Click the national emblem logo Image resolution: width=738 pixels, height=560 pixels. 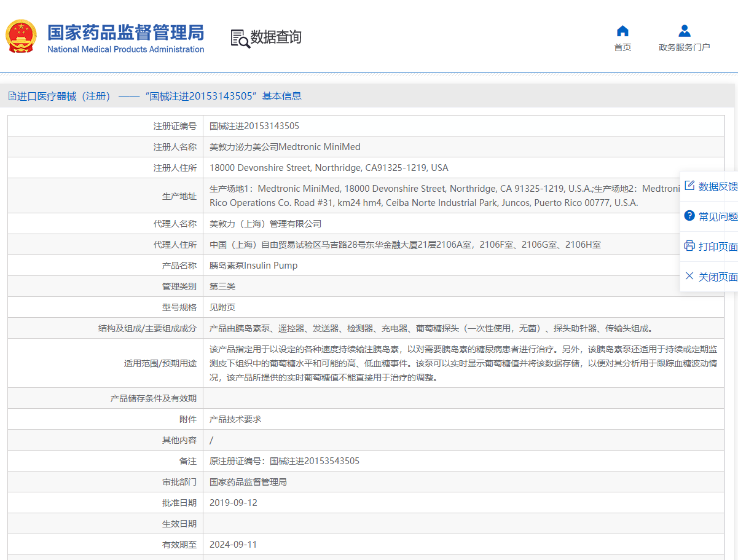point(22,36)
